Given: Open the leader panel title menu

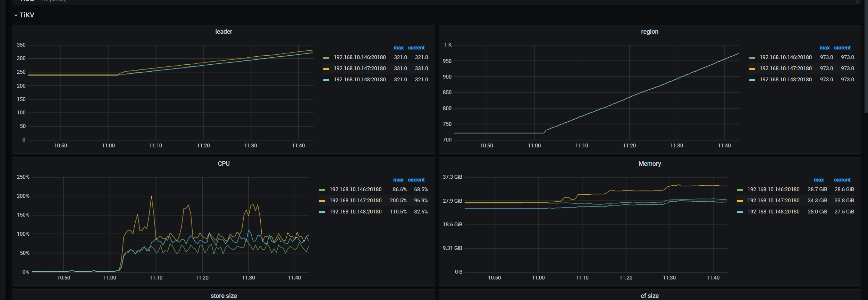Looking at the screenshot, I should 224,32.
